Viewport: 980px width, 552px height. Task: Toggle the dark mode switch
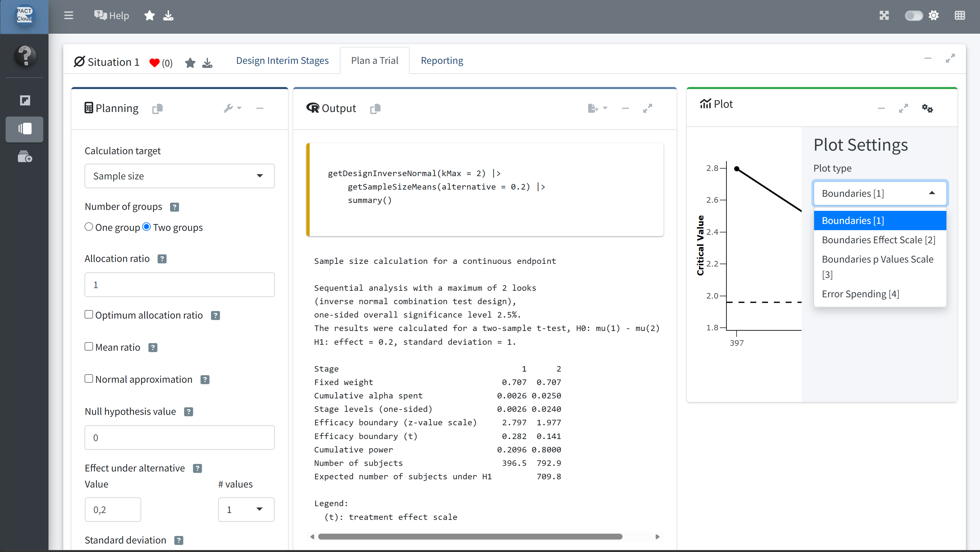pos(913,16)
